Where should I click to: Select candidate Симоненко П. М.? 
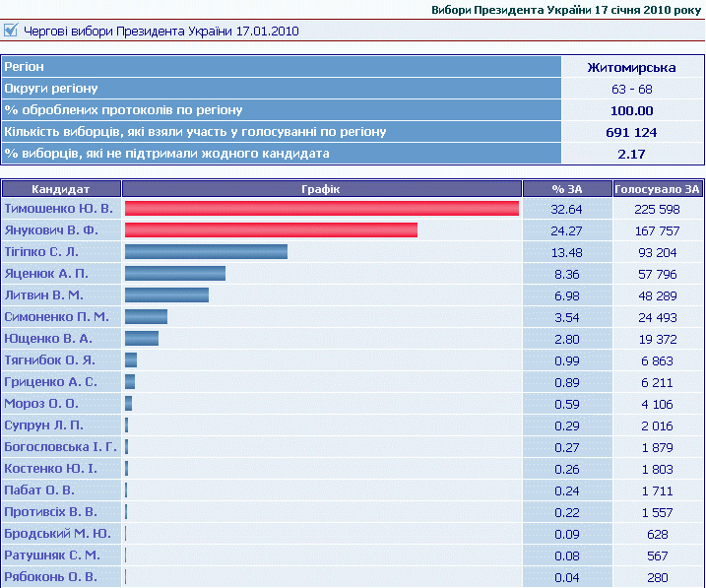coord(56,317)
